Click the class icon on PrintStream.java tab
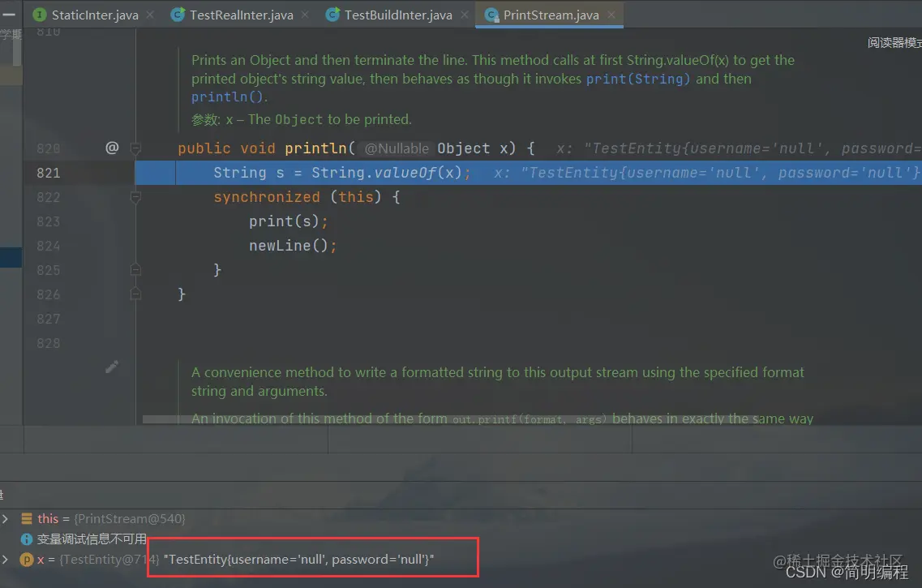Viewport: 922px width, 588px height. tap(491, 15)
